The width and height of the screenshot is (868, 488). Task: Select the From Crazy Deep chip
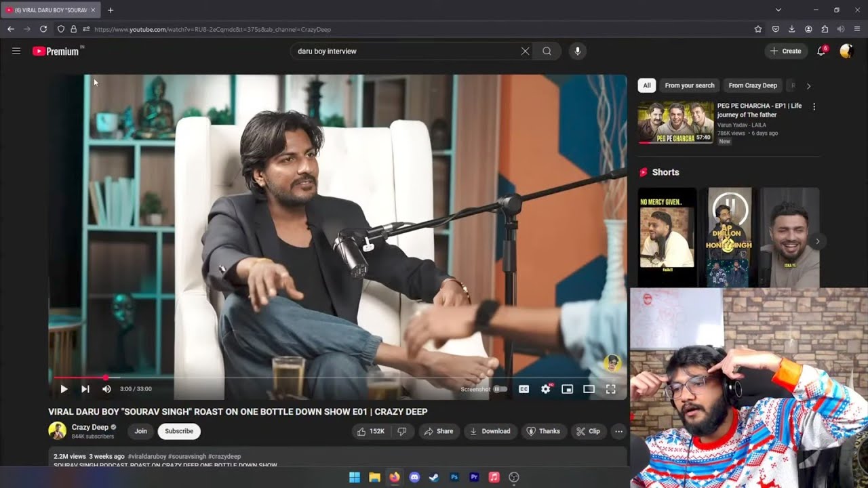[x=753, y=85]
